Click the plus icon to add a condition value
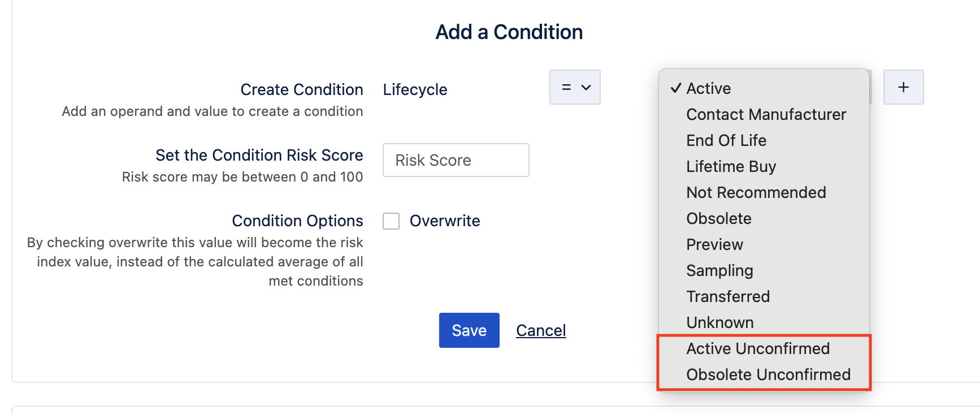The width and height of the screenshot is (980, 414). tap(903, 87)
